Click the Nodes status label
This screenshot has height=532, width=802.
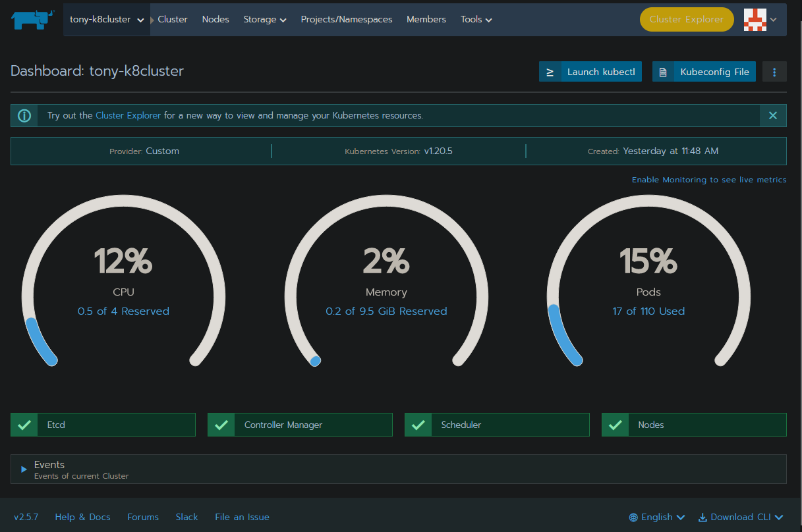point(651,425)
